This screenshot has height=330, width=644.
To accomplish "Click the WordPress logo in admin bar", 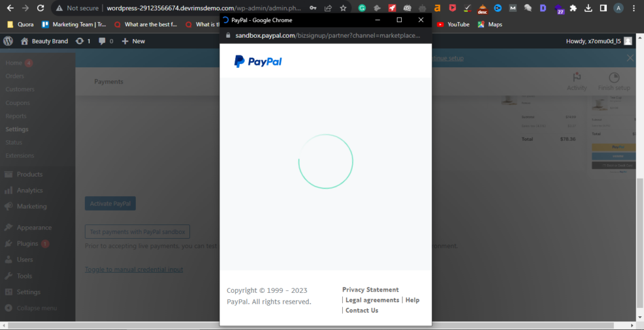I will coord(8,41).
